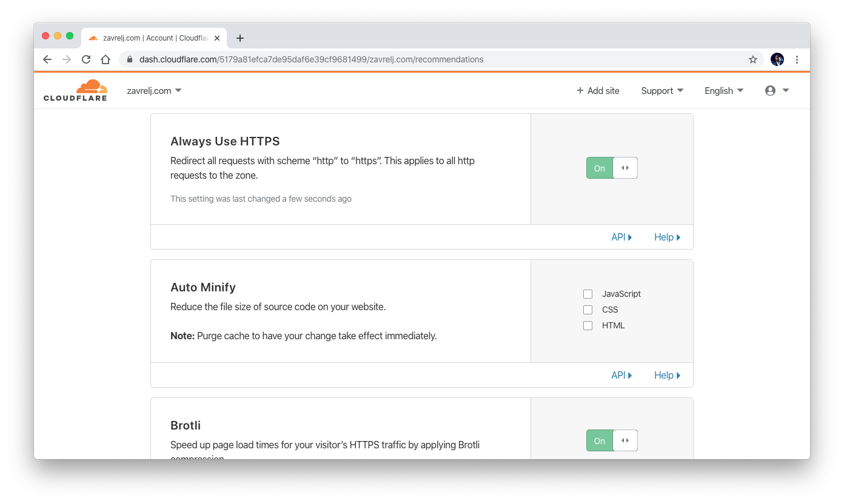The height and width of the screenshot is (504, 844).
Task: Check the HTML minify checkbox
Action: tap(588, 325)
